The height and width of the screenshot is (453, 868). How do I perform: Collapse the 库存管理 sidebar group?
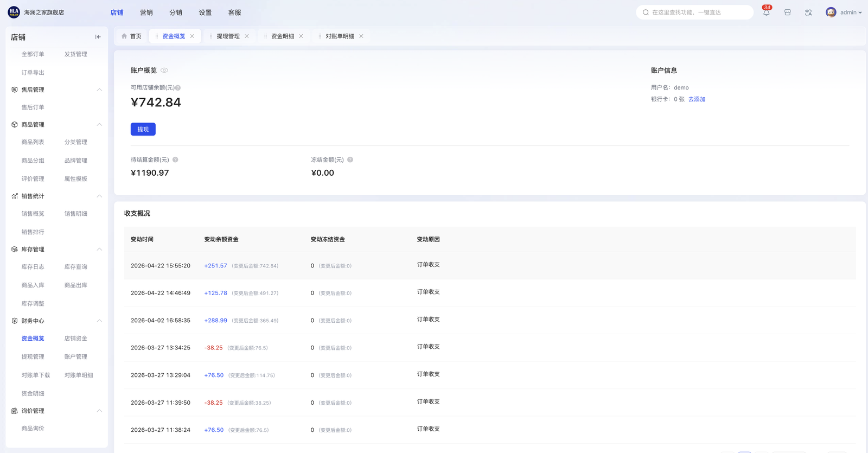pyautogui.click(x=99, y=249)
